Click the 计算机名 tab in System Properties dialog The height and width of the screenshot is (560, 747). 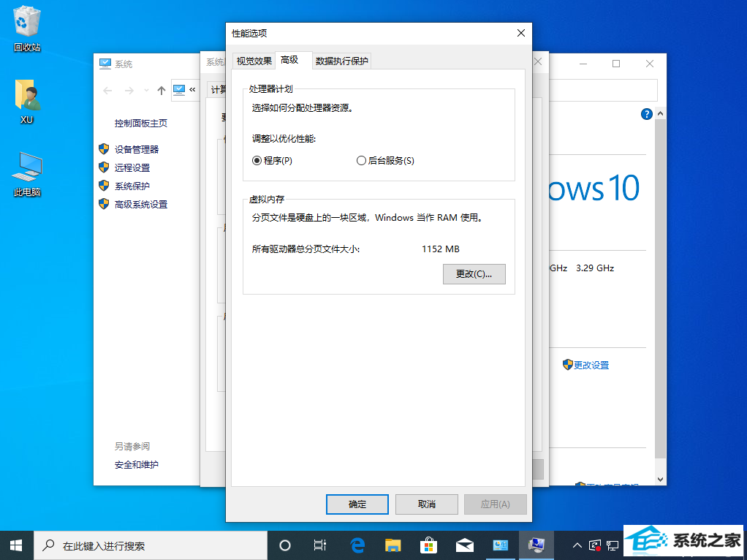pos(218,90)
